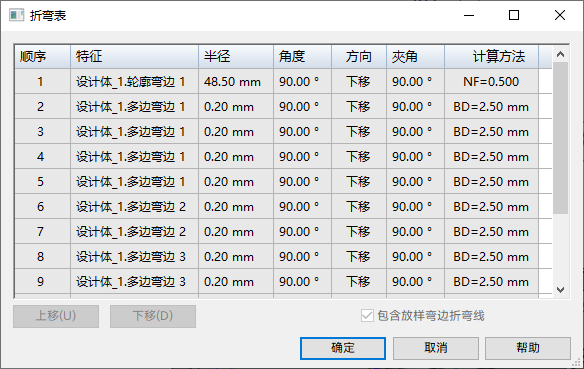Screen dimensions: 584x369
Task: Toggle 包含放样弯边折弯线 checkbox
Action: pyautogui.click(x=367, y=316)
